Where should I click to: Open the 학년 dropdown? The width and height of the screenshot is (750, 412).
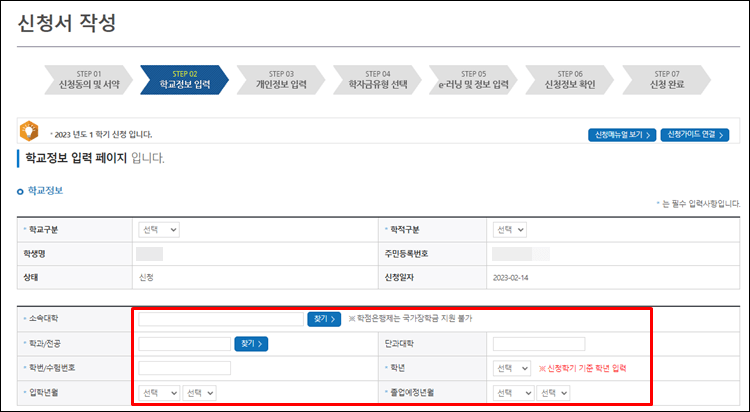pos(512,368)
